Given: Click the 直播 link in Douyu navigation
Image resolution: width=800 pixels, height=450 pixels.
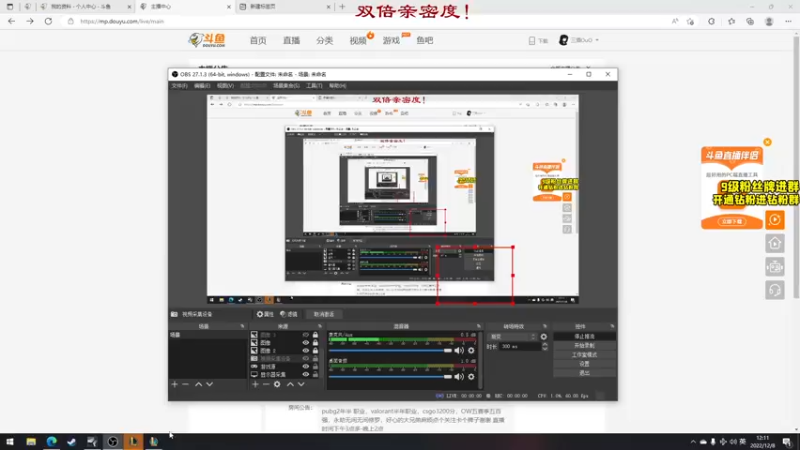Looking at the screenshot, I should click(x=291, y=40).
